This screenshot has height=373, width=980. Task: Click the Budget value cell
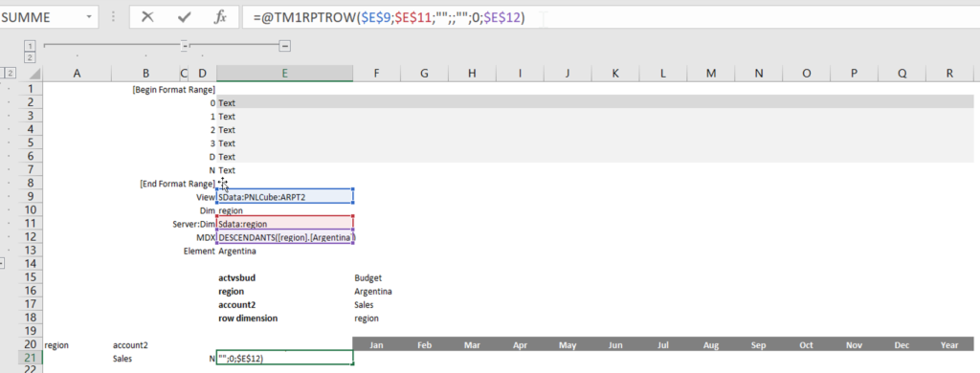point(377,278)
